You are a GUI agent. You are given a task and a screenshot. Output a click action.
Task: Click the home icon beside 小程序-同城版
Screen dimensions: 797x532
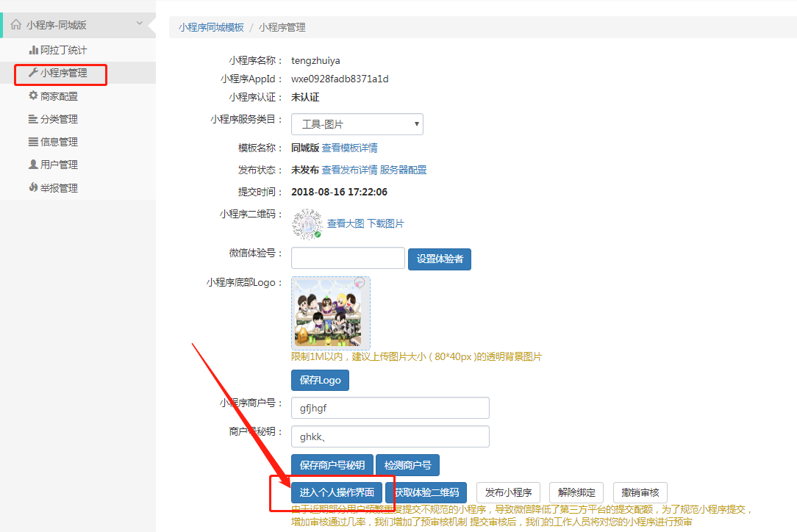coord(16,24)
